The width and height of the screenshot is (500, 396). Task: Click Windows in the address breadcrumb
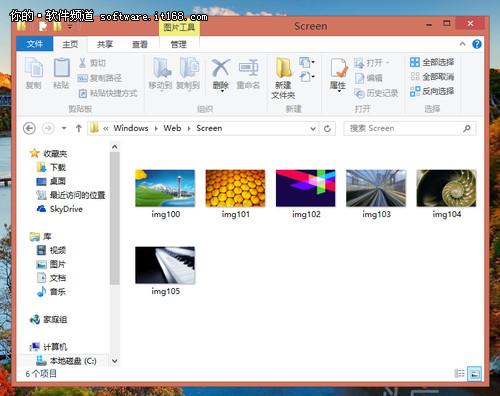131,128
